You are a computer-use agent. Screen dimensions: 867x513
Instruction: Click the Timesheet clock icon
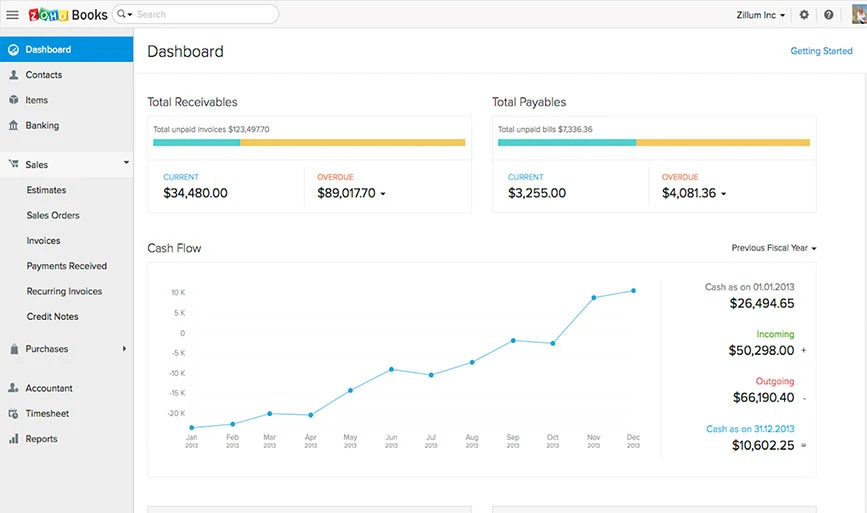coord(14,413)
